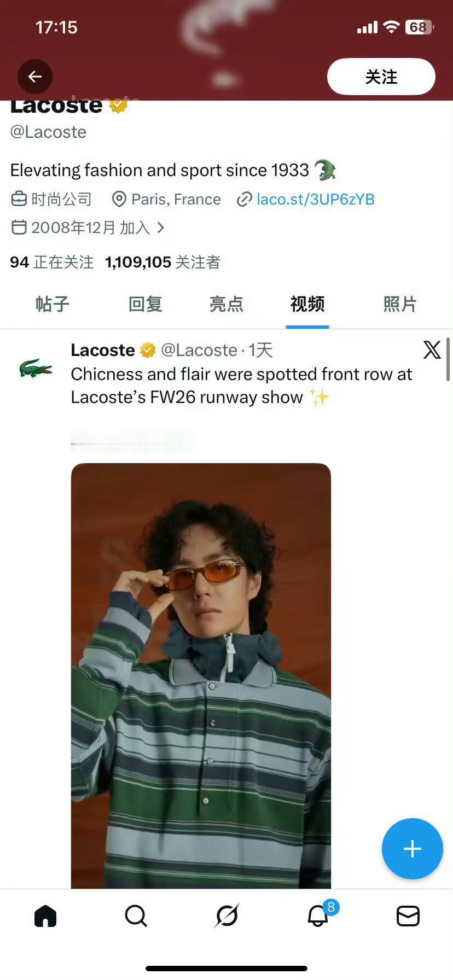Select the 视频 tab
This screenshot has width=453, height=980.
[307, 304]
